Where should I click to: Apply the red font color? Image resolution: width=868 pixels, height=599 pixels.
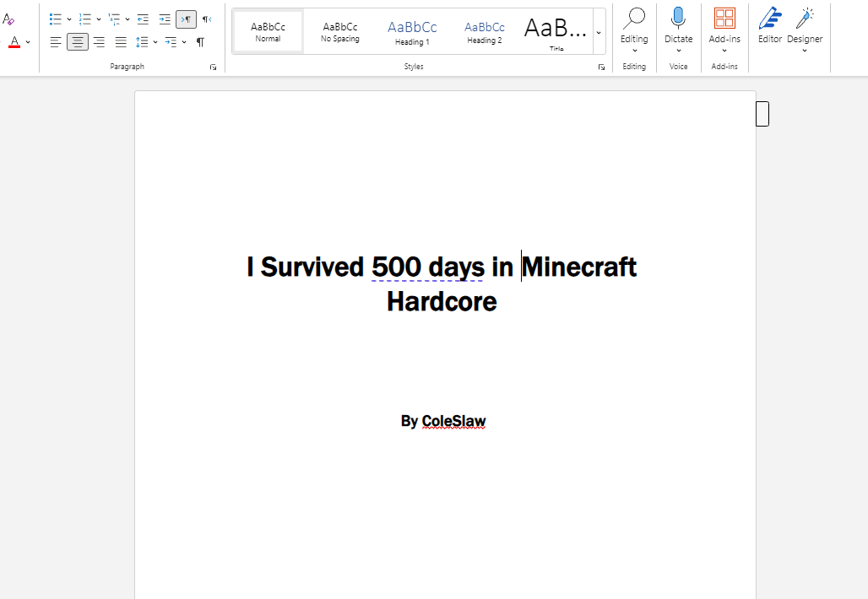point(14,42)
